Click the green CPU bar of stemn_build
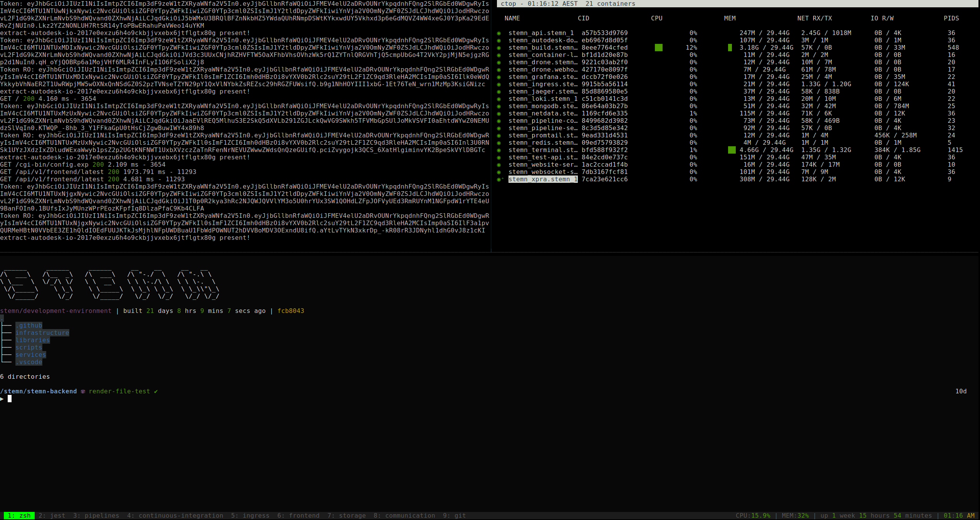This screenshot has width=980, height=520. (659, 48)
